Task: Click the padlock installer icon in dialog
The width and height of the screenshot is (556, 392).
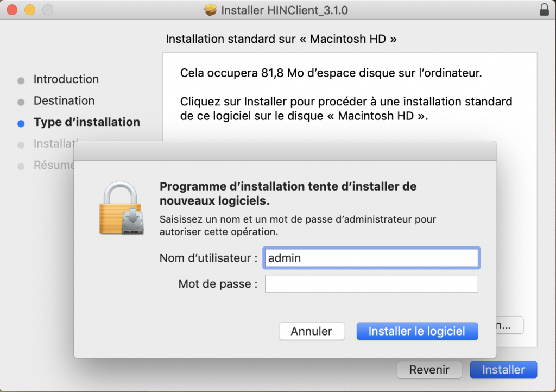Action: tap(122, 208)
